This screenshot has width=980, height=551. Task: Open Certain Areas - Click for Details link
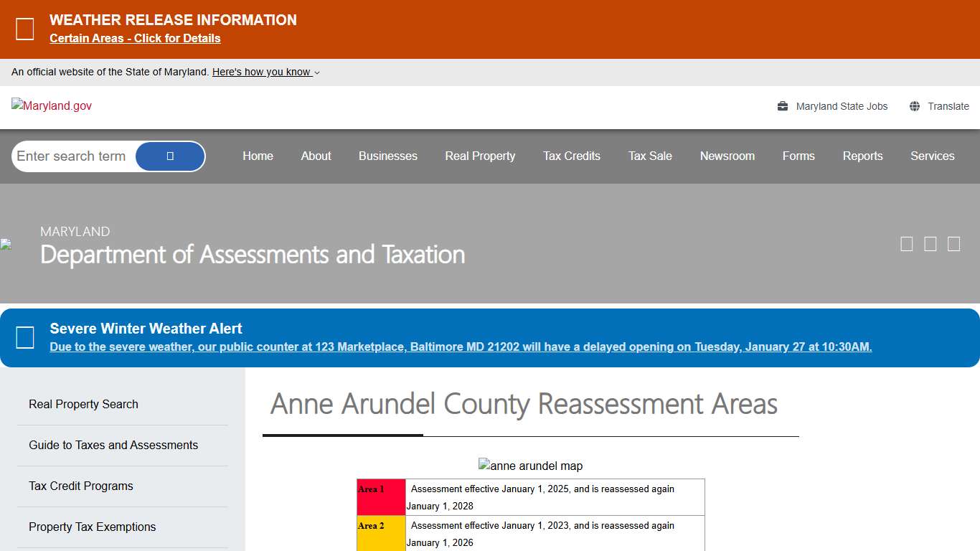click(135, 38)
